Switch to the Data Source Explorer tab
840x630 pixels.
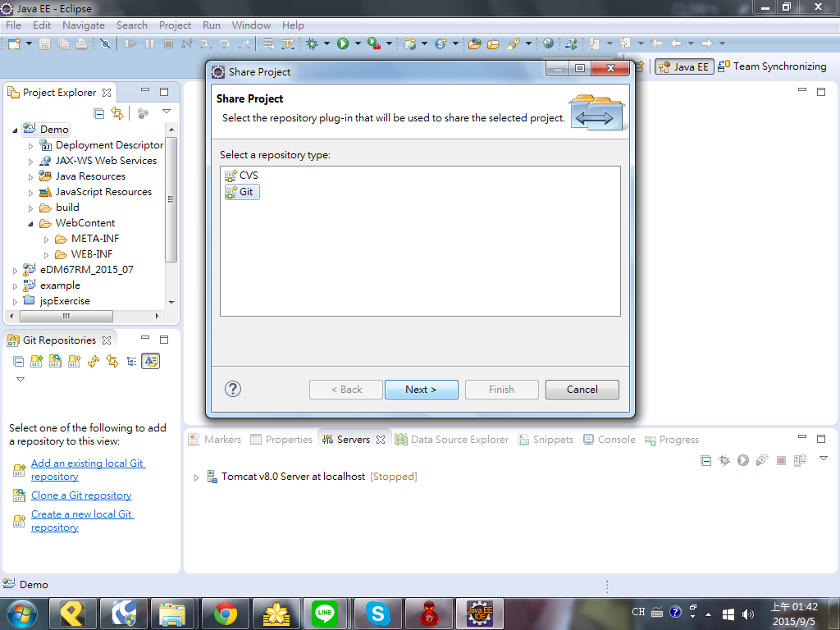click(452, 440)
